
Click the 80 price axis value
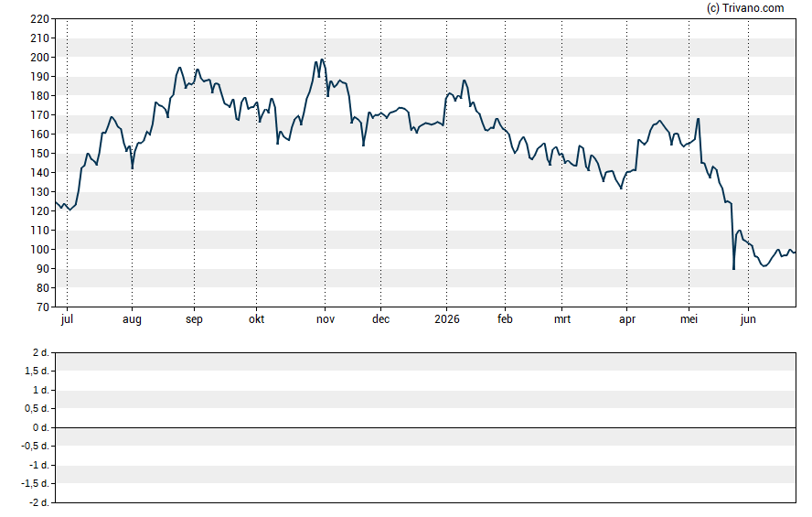point(43,288)
